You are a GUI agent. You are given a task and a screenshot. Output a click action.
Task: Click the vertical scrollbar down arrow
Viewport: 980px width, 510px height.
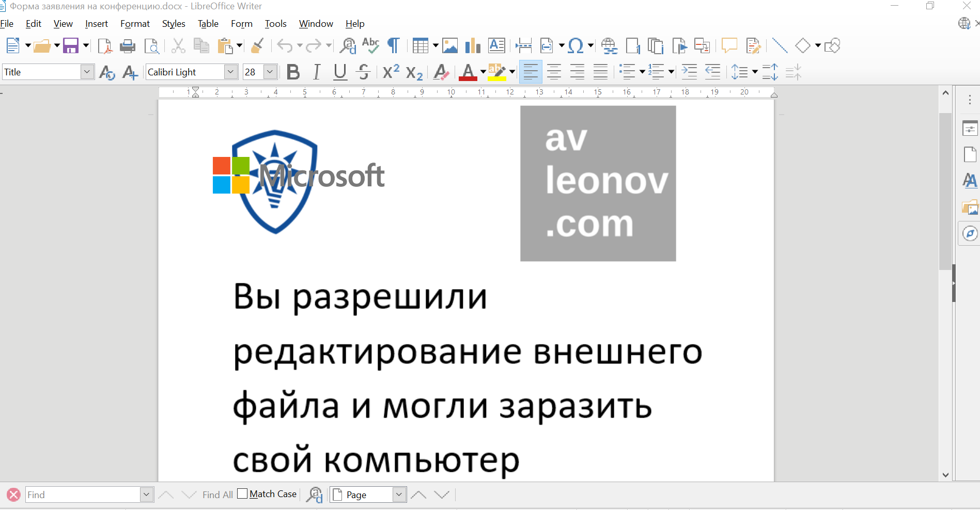pos(945,475)
